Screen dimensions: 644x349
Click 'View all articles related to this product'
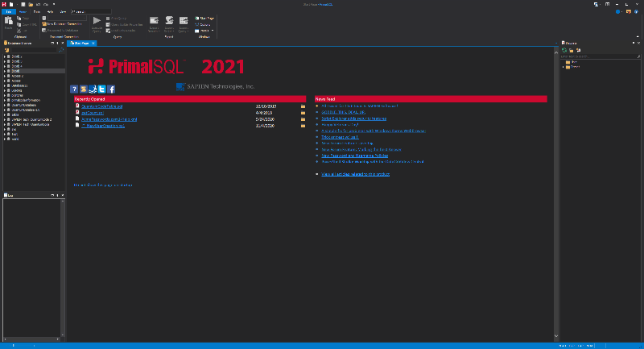(x=355, y=174)
